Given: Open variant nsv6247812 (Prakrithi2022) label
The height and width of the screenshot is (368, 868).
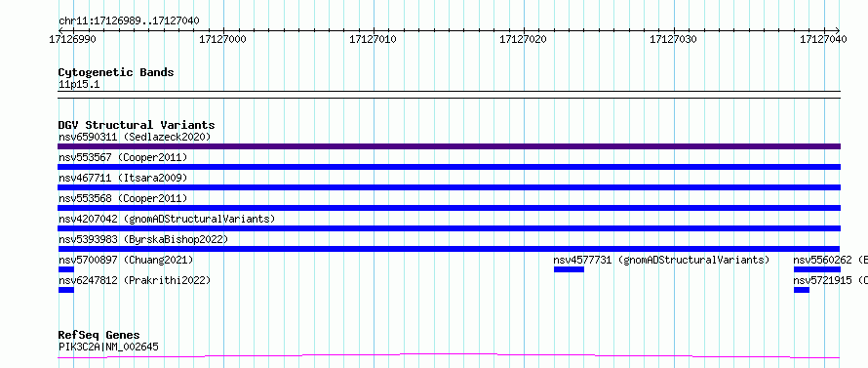Looking at the screenshot, I should (135, 280).
